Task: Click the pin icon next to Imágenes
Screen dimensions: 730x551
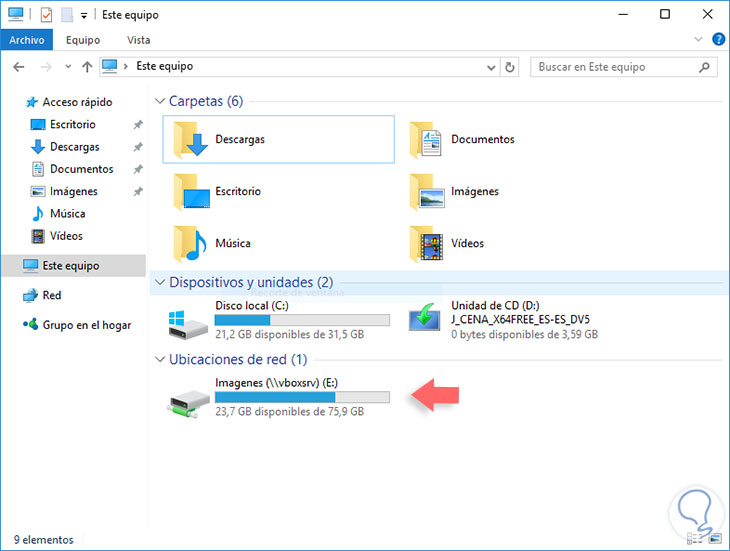Action: point(138,192)
